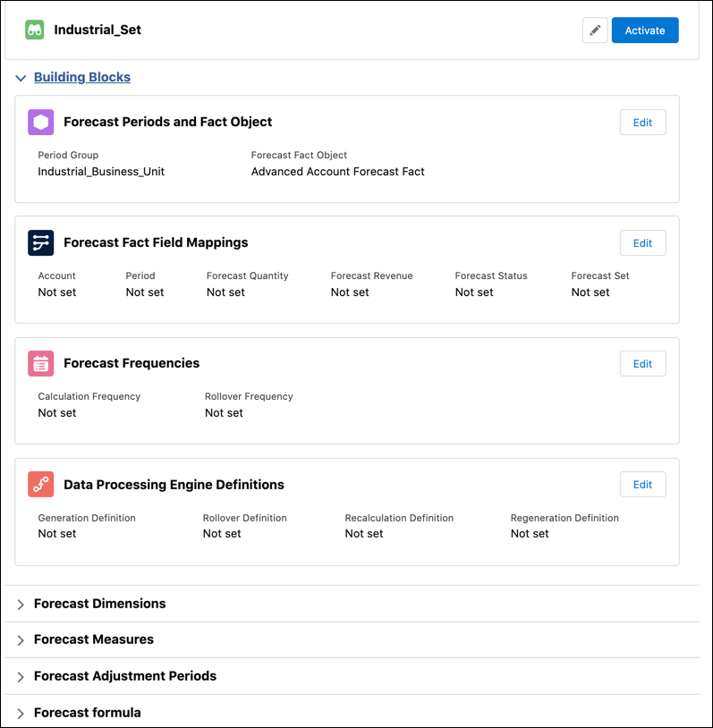Click the pencil edit icon button
Screen dimensions: 713x728
[595, 30]
